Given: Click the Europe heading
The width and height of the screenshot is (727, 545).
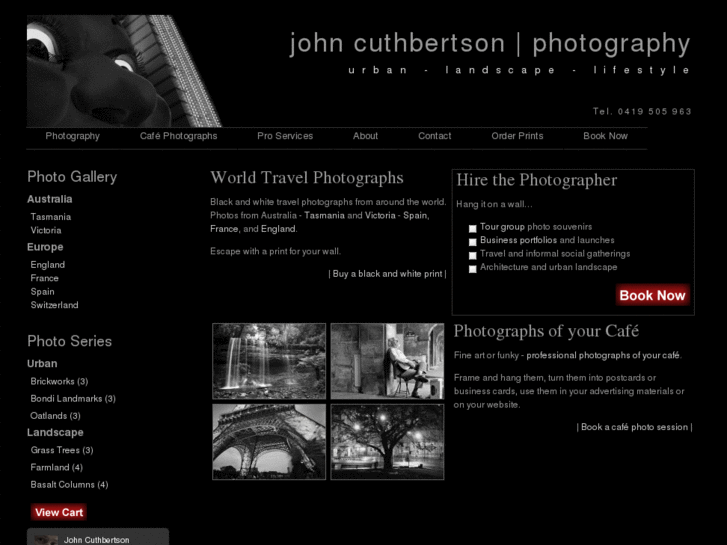Looking at the screenshot, I should pos(45,247).
